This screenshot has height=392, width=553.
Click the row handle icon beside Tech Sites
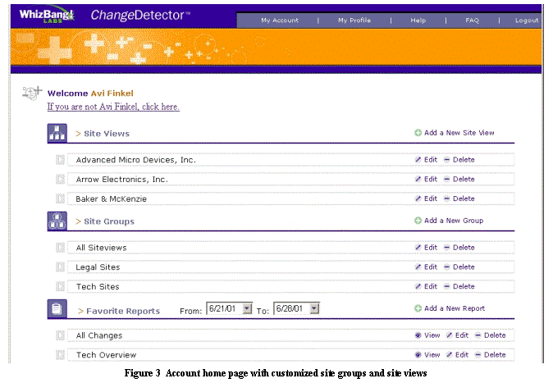click(x=60, y=286)
